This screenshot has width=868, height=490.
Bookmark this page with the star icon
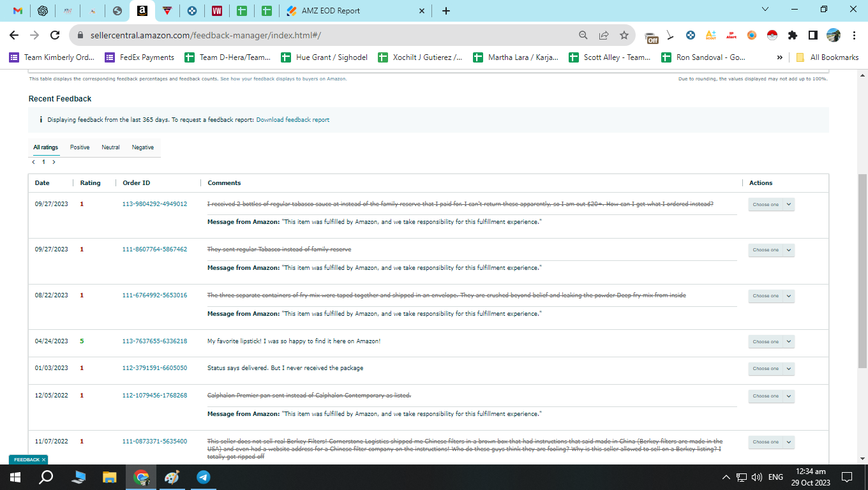pos(624,35)
